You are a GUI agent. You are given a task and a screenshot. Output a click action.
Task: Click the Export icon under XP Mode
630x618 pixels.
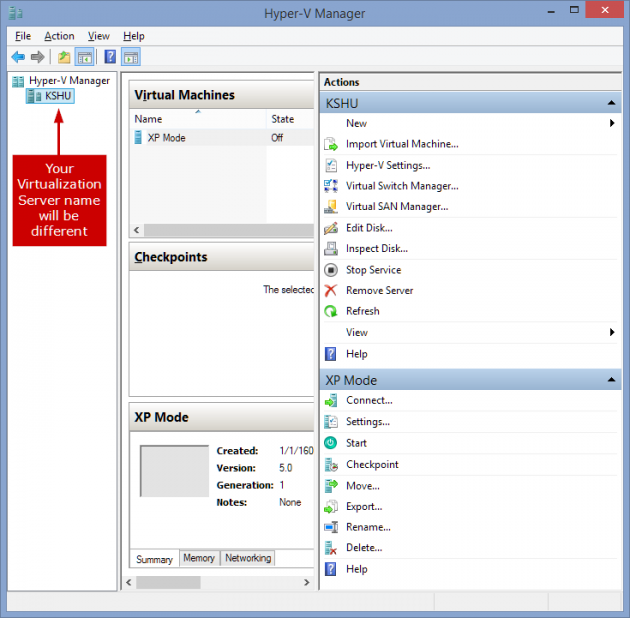[x=331, y=507]
